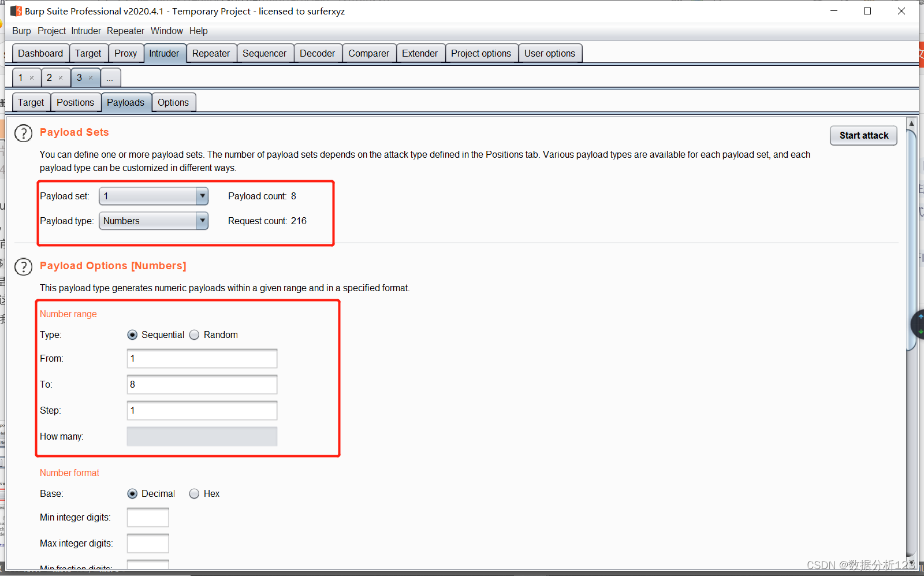Open the Burp menu
The height and width of the screenshot is (576, 924).
pyautogui.click(x=21, y=31)
